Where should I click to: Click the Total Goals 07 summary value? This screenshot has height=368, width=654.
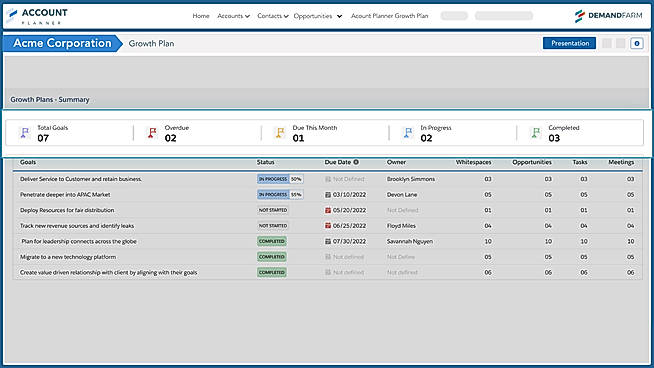point(43,138)
